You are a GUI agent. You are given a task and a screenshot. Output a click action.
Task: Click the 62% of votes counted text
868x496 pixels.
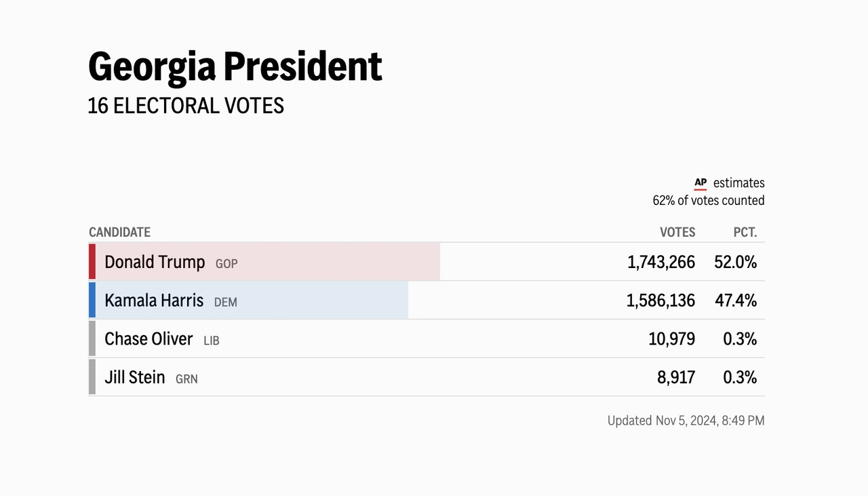coord(709,201)
